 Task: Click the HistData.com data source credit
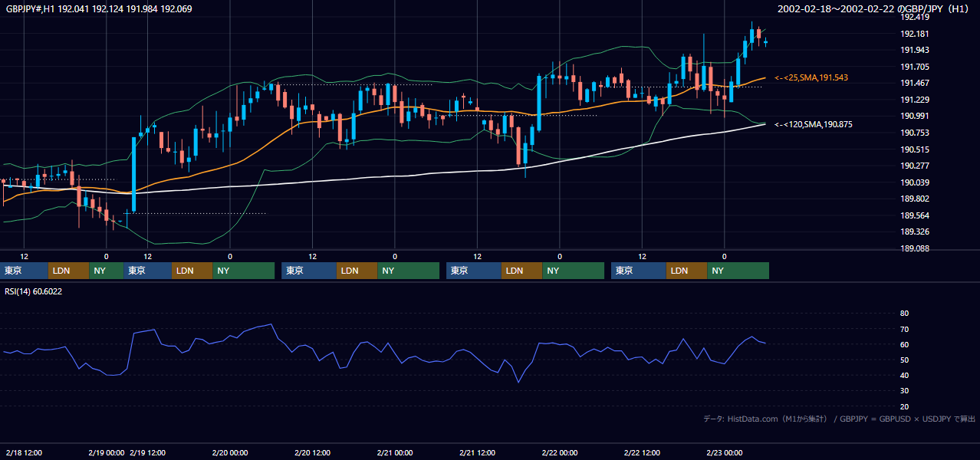pyautogui.click(x=840, y=419)
